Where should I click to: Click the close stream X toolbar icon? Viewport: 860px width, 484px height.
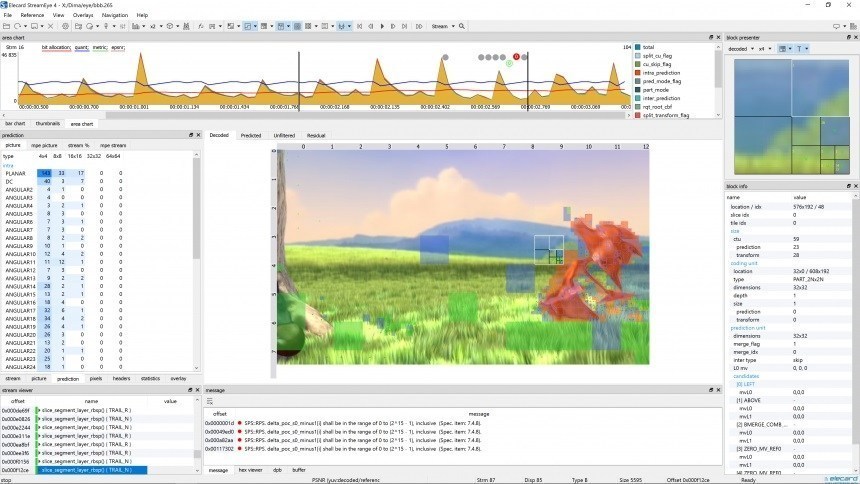(50, 26)
